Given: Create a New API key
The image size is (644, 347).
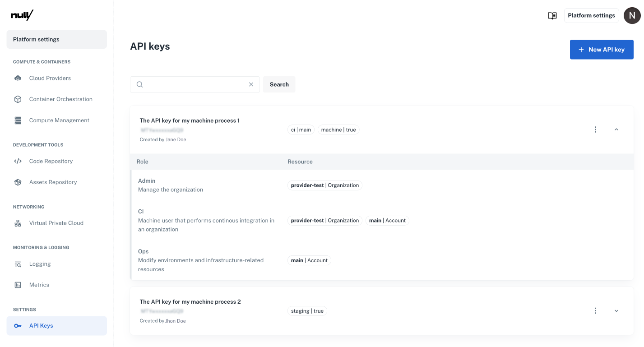Looking at the screenshot, I should click(602, 50).
